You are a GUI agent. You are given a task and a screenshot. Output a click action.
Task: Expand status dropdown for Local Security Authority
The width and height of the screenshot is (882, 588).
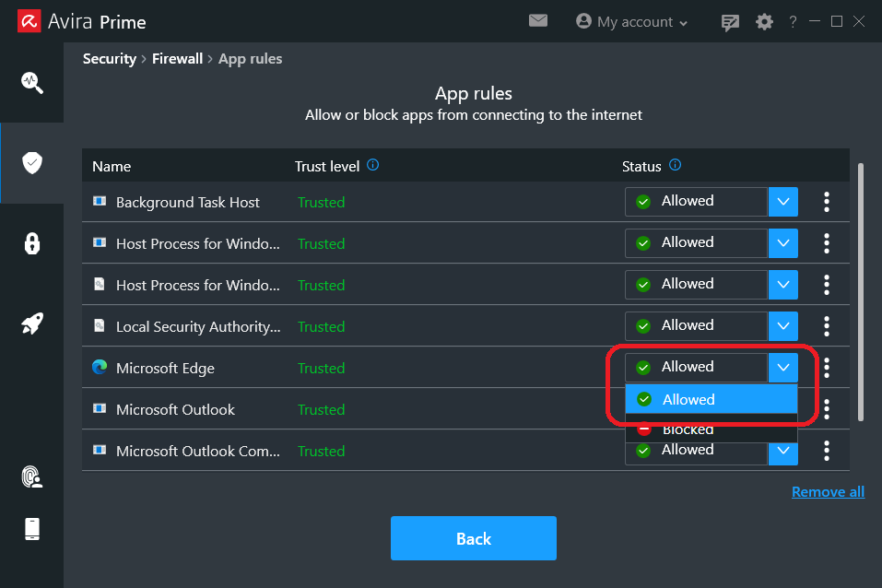click(783, 325)
